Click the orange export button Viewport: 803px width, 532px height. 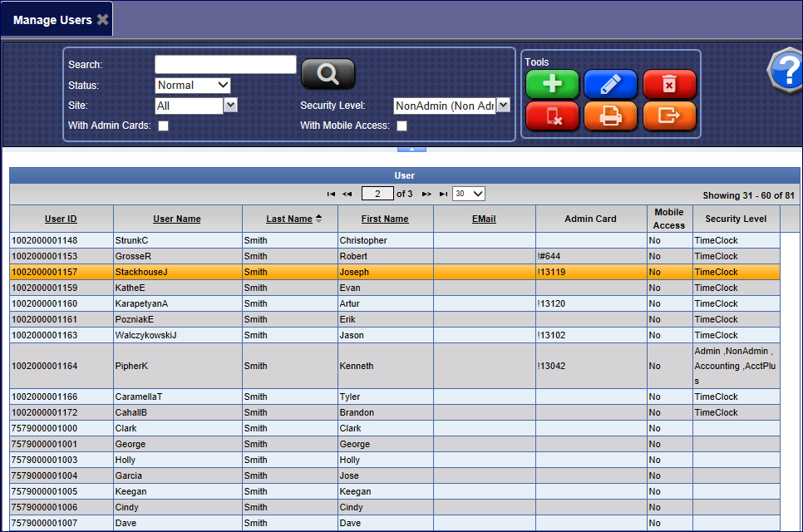[x=669, y=116]
